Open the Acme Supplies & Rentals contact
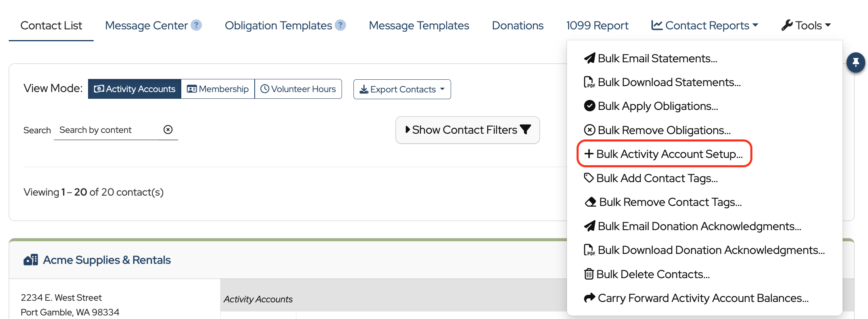Screen dimensions: 868x319 pos(107,260)
